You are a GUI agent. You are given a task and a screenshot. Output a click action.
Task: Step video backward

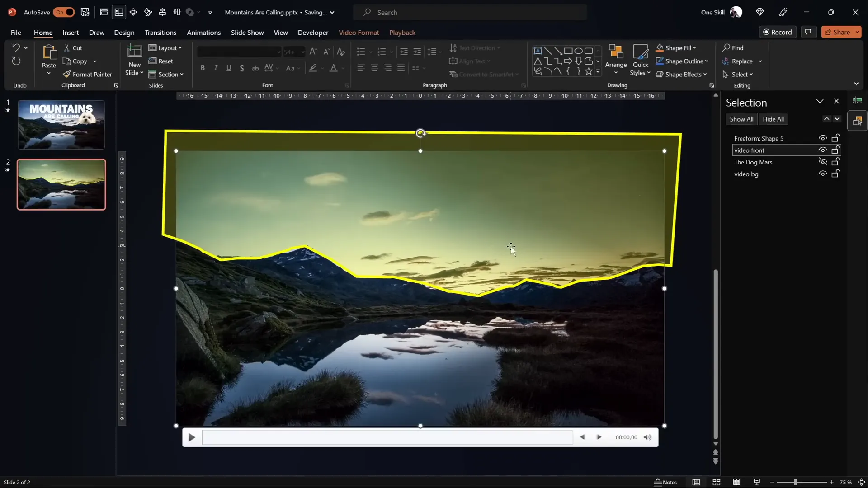pos(582,437)
